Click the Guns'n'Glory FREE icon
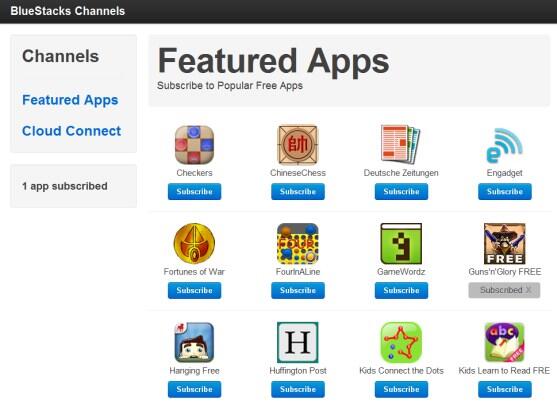 click(x=504, y=243)
